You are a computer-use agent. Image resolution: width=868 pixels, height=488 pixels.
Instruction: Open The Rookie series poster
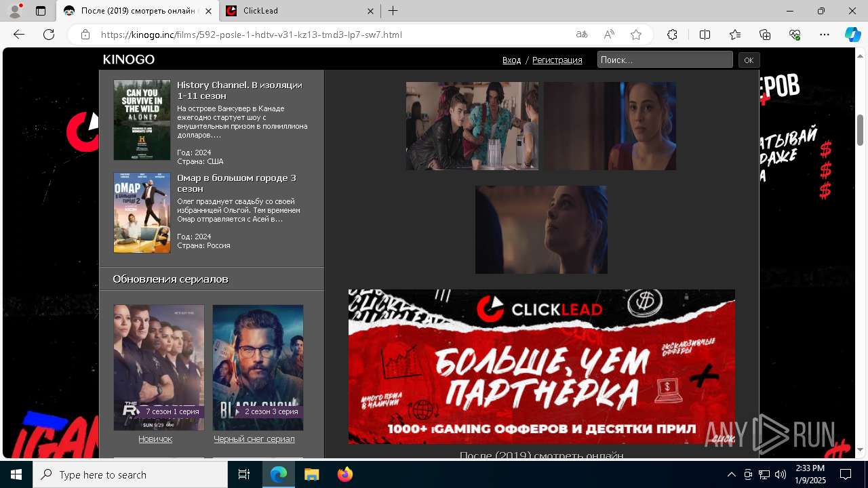[159, 367]
